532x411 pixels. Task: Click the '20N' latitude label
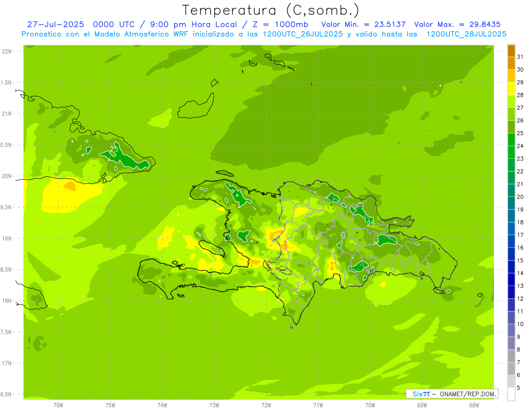(x=7, y=176)
